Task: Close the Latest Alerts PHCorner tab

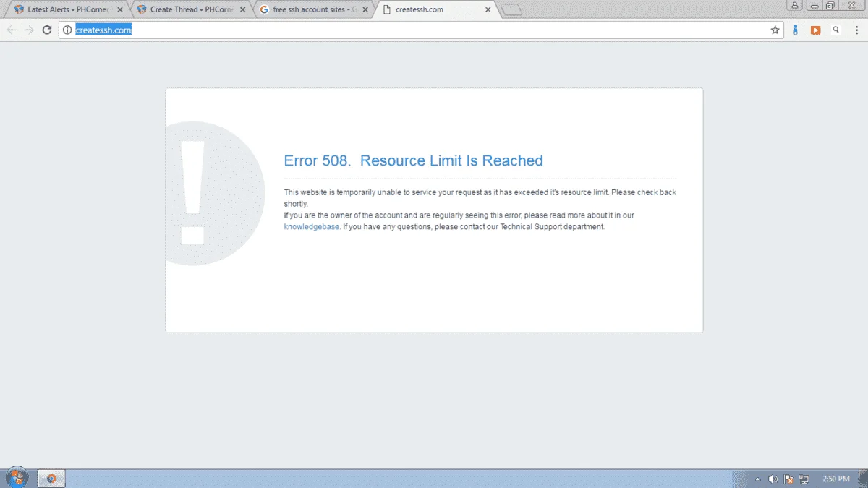Action: (x=120, y=9)
